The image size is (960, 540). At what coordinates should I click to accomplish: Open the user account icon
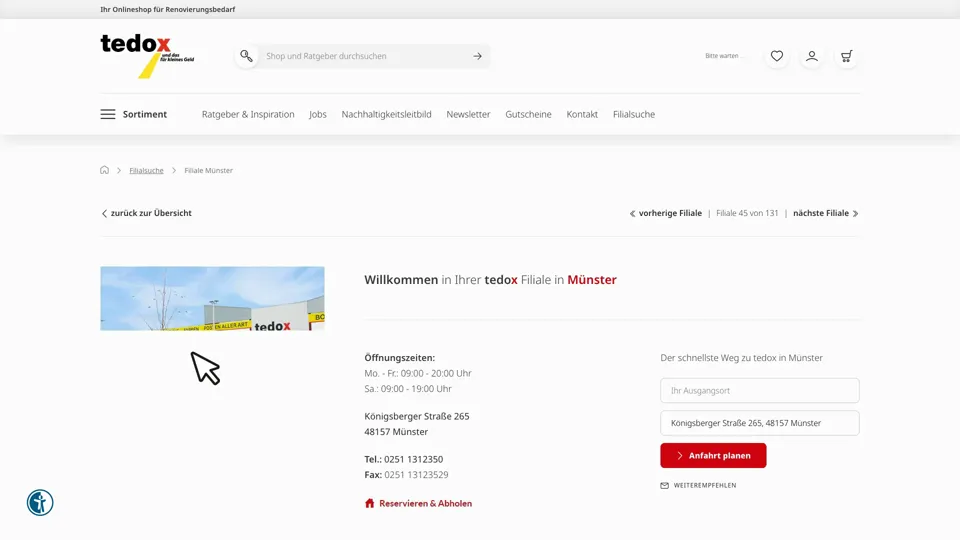pos(812,56)
